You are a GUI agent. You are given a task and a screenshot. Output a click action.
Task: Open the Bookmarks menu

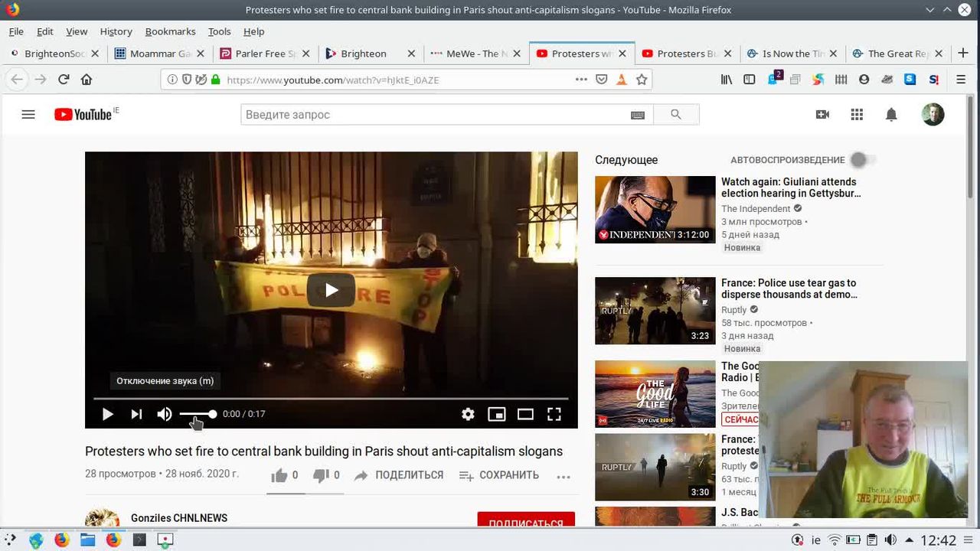(170, 31)
